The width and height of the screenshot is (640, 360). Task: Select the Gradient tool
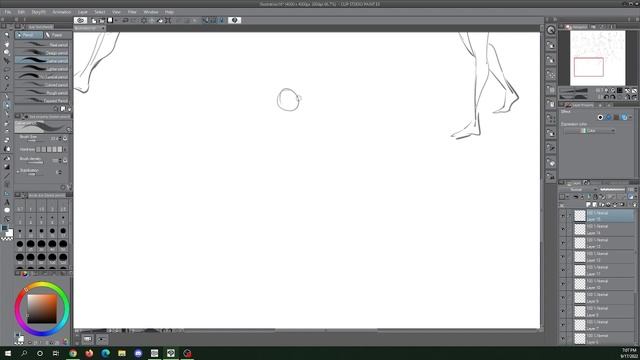(7, 167)
